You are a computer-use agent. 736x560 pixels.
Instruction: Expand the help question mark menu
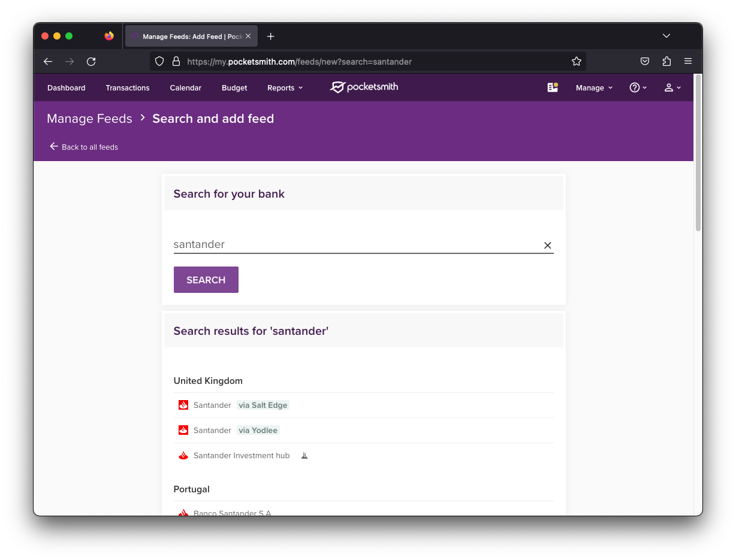pyautogui.click(x=638, y=88)
